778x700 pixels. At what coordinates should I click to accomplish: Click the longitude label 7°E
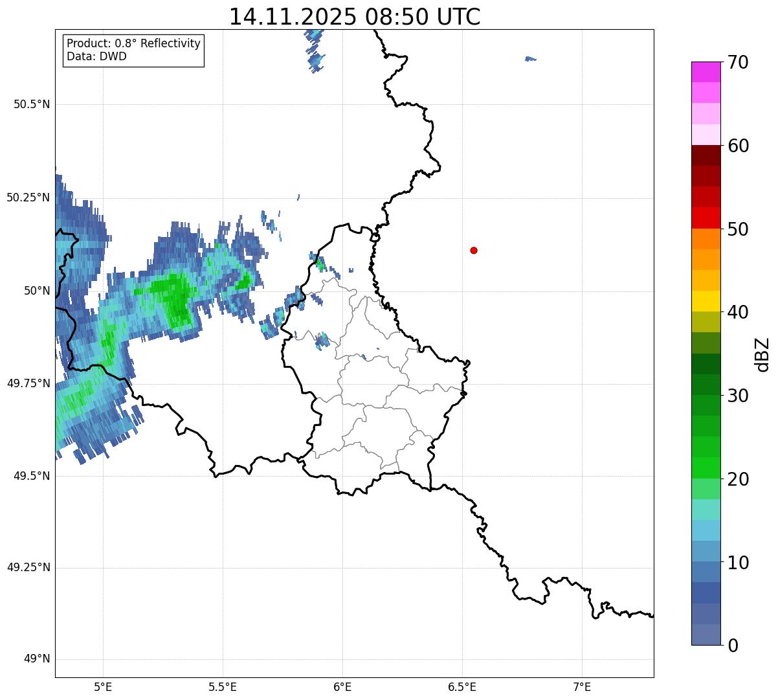[x=582, y=686]
